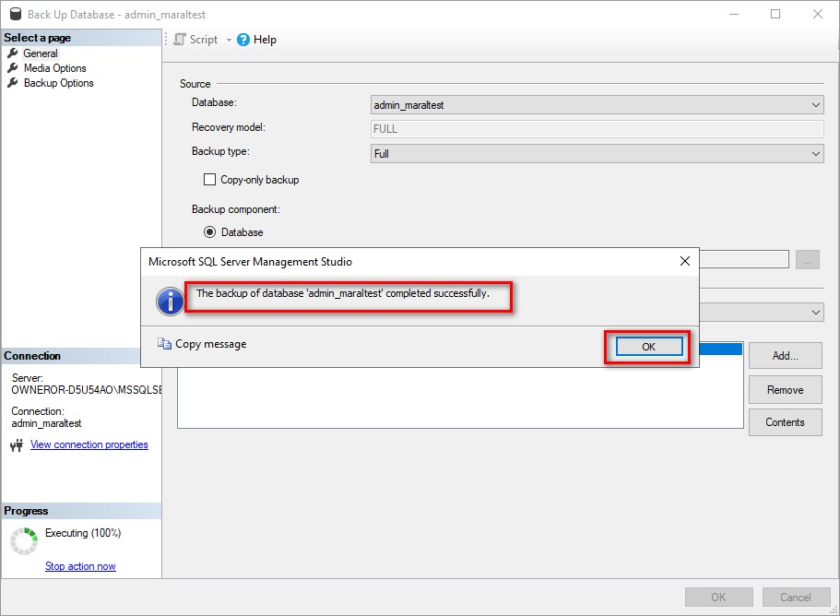Screen dimensions: 840x616
Task: Open the Backup Options page
Action: [57, 82]
